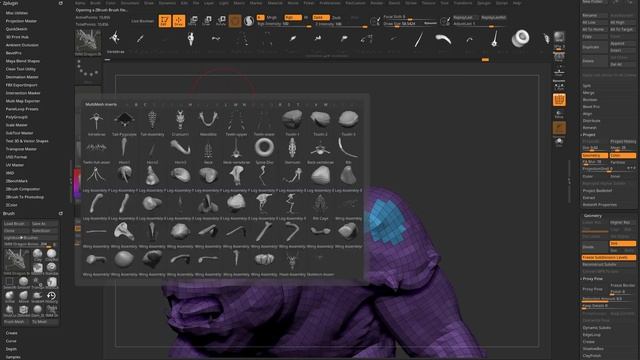Click the Project BasRelief button
This screenshot has height=360, width=640.
tap(597, 191)
